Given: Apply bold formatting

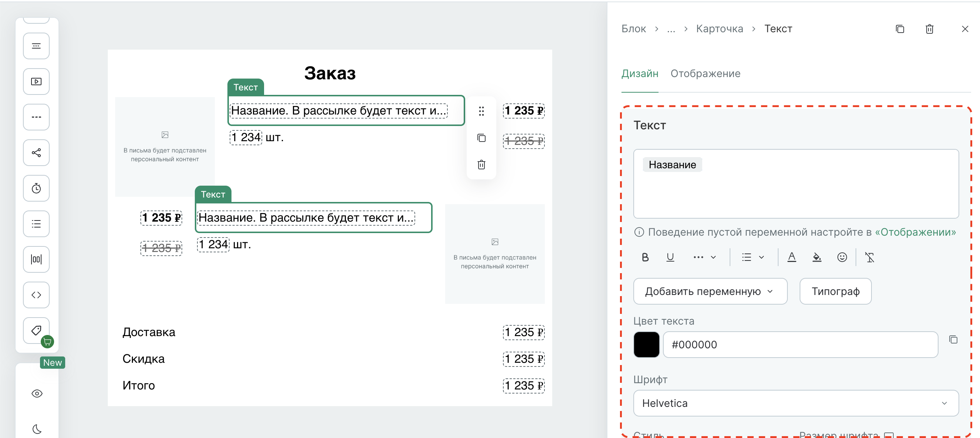Looking at the screenshot, I should pyautogui.click(x=645, y=258).
